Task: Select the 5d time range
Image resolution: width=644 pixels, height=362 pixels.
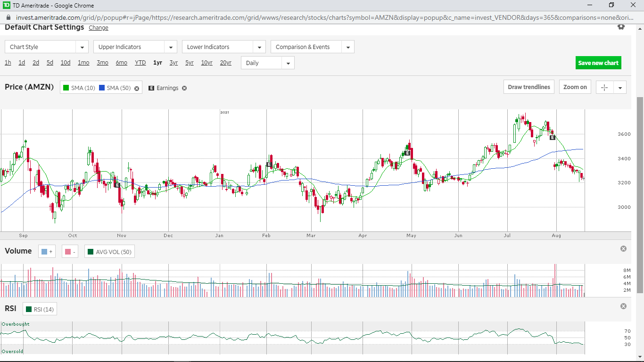Action: click(50, 63)
